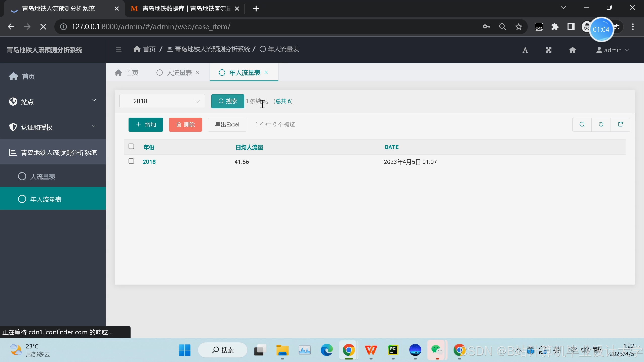
Task: Click the 导出Excel export button
Action: [x=227, y=124]
